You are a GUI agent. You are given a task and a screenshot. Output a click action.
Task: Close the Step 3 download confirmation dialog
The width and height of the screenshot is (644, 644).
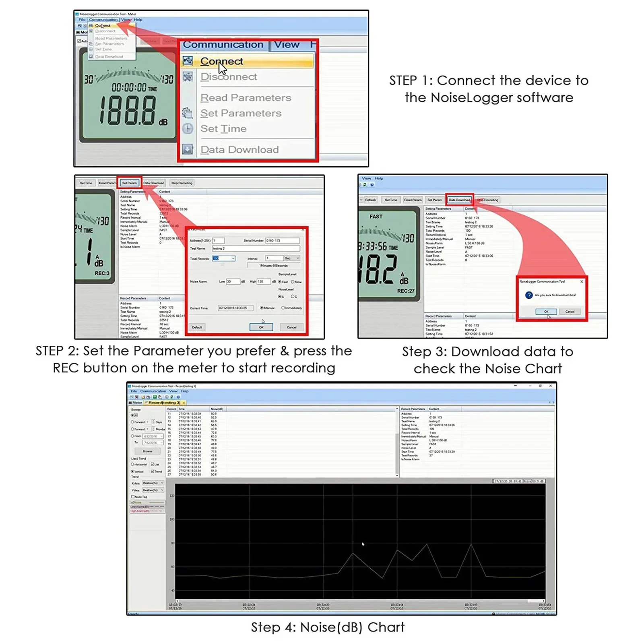(582, 281)
